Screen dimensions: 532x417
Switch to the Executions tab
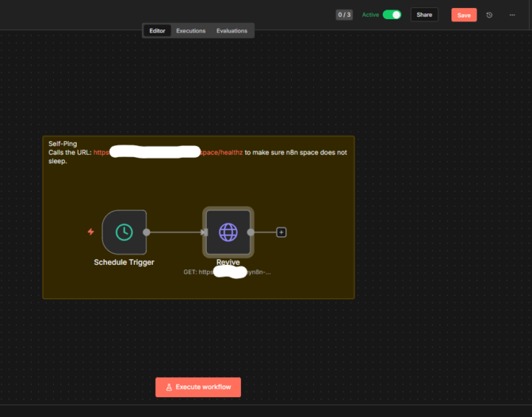[x=191, y=31]
